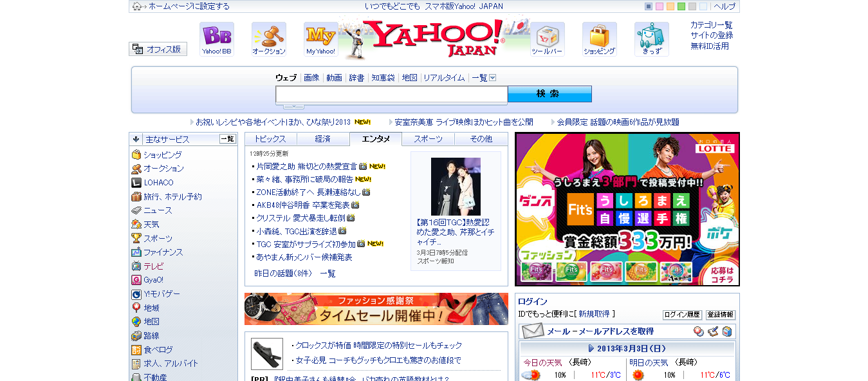Click the pencil notepad icon in mail row

point(712,331)
